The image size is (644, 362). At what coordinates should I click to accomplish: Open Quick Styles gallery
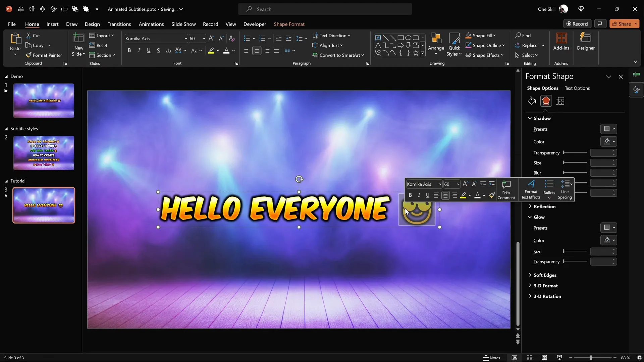pyautogui.click(x=454, y=44)
